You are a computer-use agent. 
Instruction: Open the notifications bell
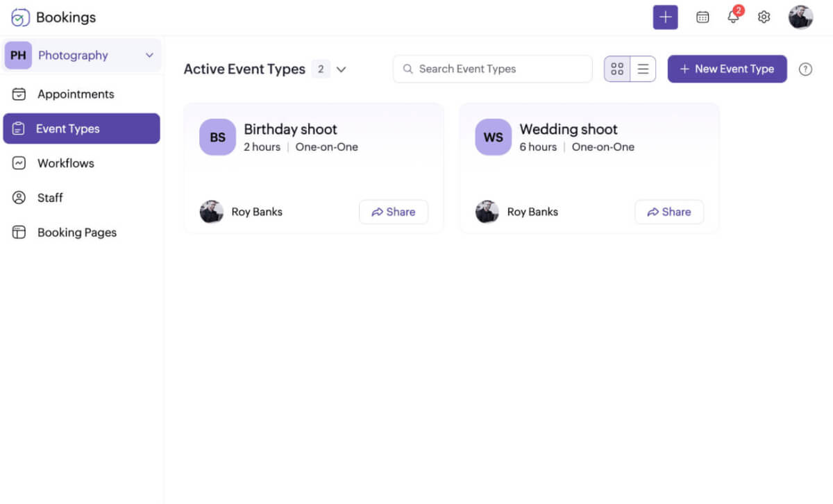point(733,17)
